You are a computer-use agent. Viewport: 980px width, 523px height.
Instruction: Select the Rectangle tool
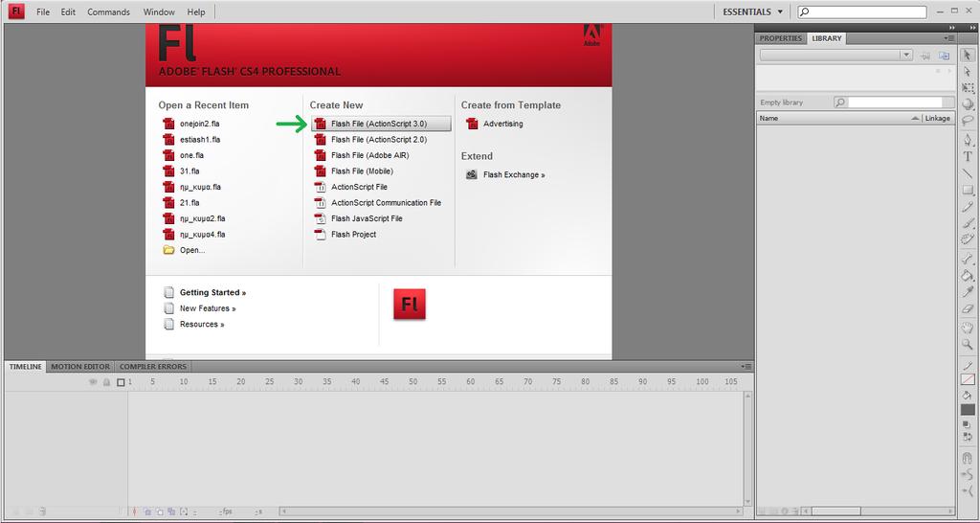[968, 190]
